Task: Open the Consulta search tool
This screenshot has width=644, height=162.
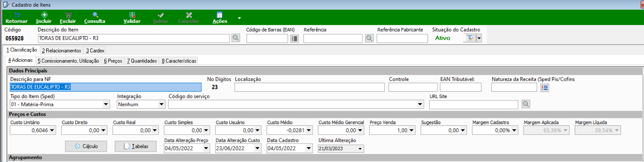Action: (x=95, y=18)
